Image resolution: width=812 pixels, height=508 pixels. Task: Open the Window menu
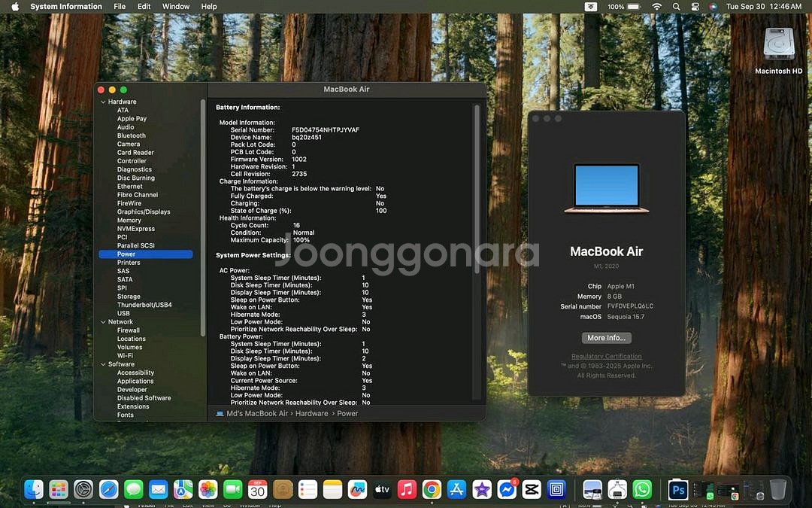176,7
